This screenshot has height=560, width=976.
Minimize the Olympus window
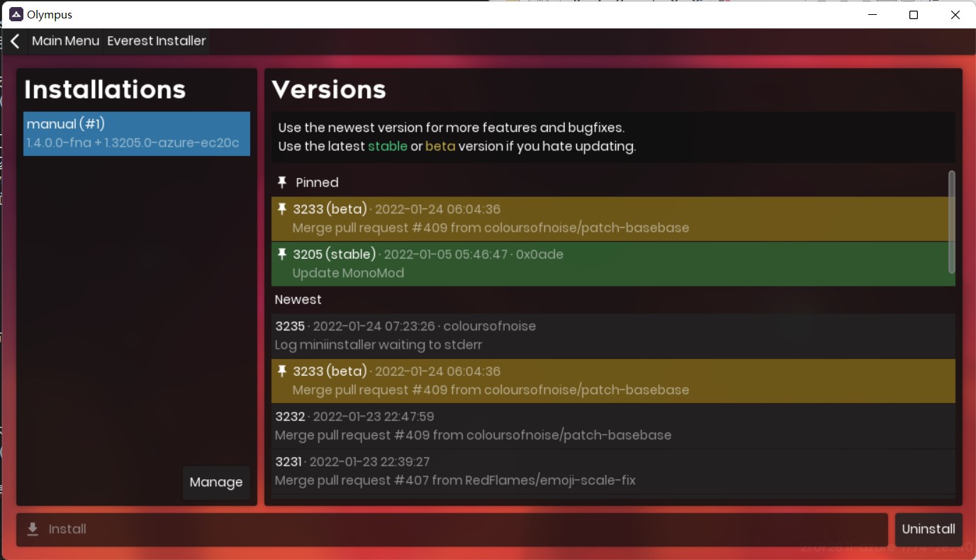click(x=872, y=14)
